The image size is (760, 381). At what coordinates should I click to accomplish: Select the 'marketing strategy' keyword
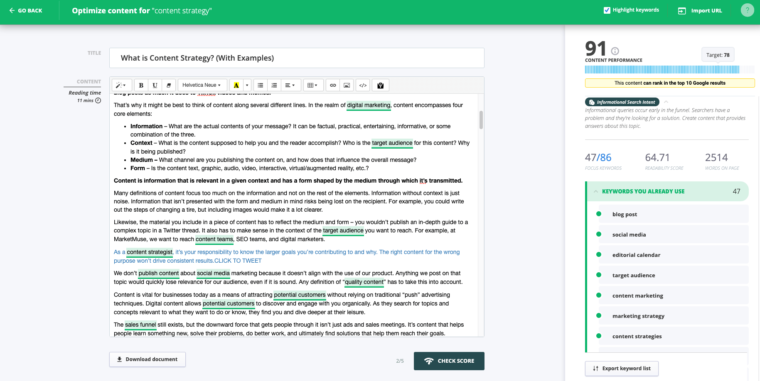click(x=673, y=316)
